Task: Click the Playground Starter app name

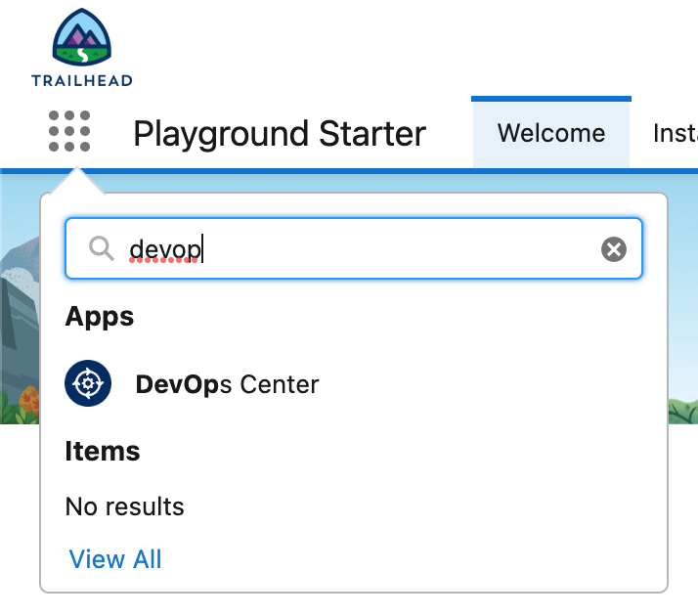Action: pos(280,134)
